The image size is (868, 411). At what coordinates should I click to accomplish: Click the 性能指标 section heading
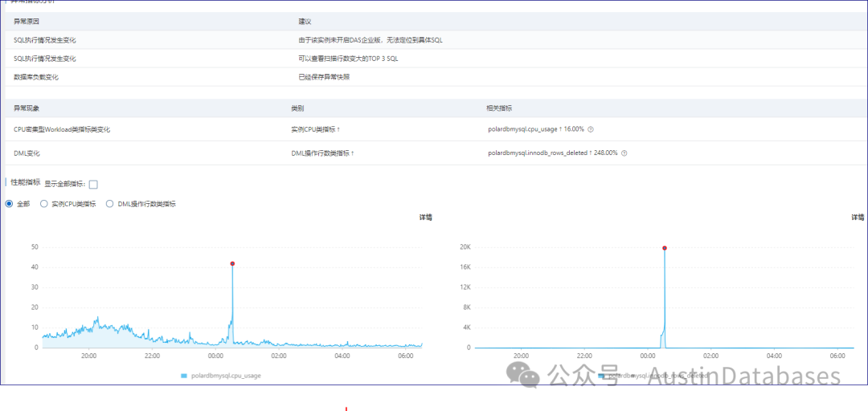pos(26,182)
